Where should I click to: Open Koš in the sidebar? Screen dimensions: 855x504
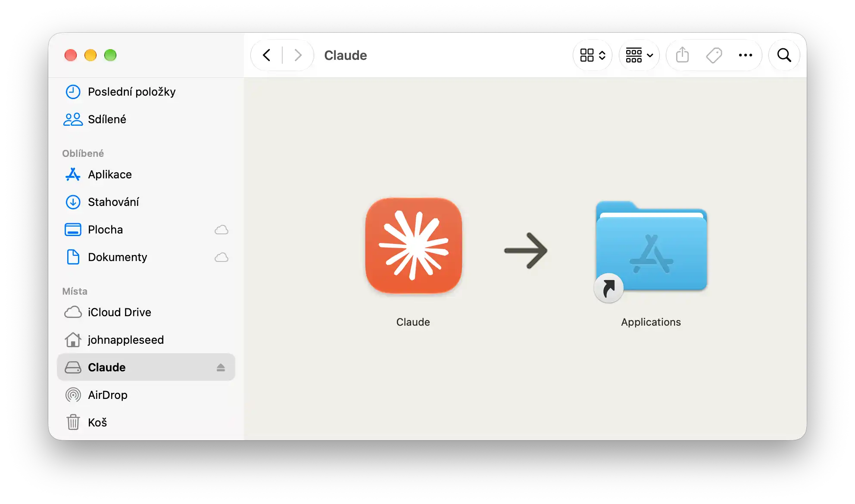(x=146, y=423)
